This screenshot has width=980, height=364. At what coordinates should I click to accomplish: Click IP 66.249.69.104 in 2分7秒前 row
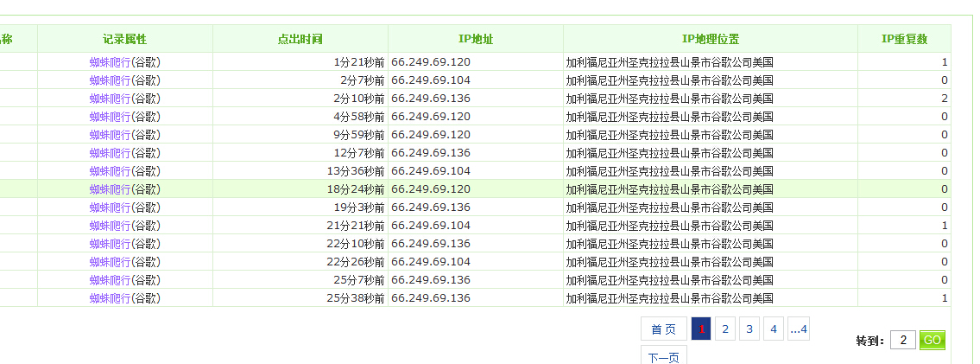click(x=431, y=80)
